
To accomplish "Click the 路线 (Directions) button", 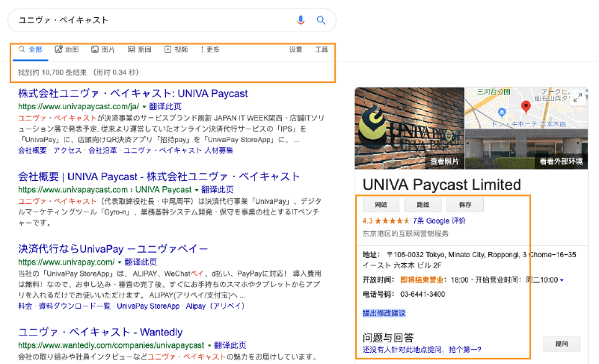I will click(423, 205).
